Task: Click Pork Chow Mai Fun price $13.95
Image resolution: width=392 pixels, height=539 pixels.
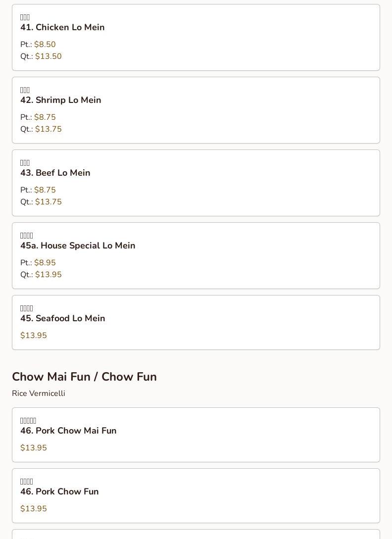Action: [33, 448]
